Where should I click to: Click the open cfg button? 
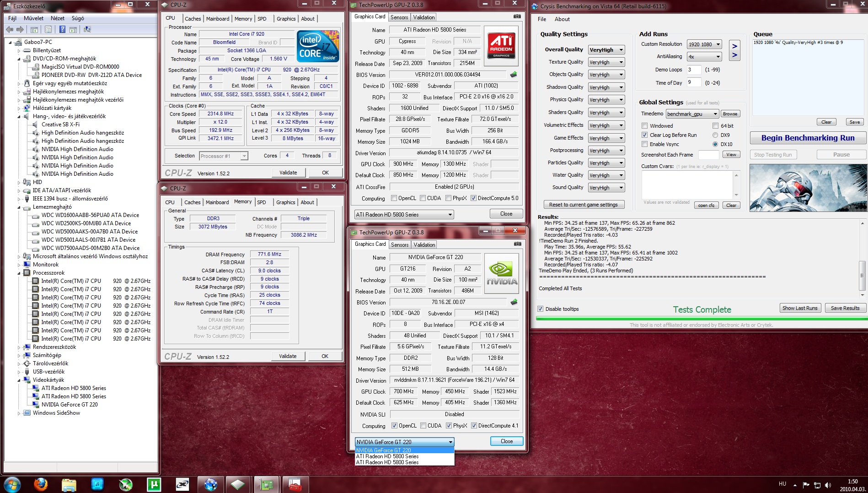point(706,205)
